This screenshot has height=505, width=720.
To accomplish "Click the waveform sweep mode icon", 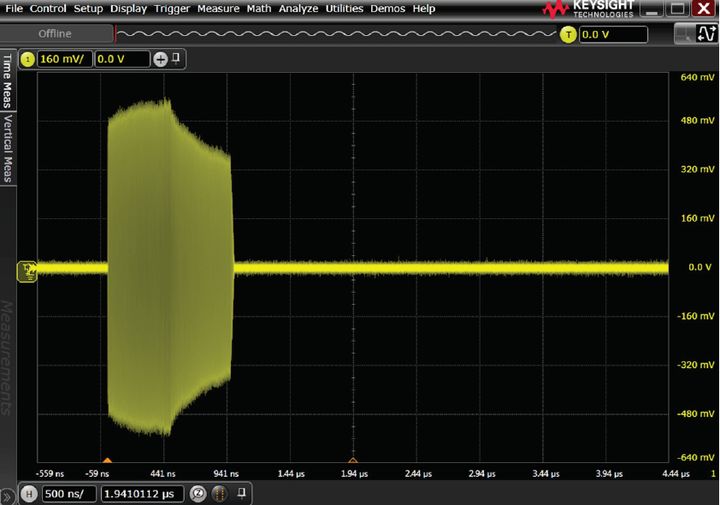I will coord(706,34).
